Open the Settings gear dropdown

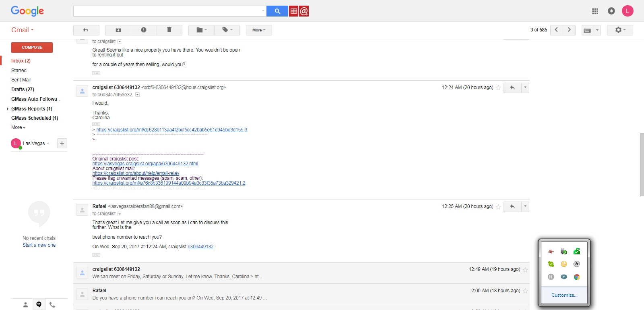[620, 30]
